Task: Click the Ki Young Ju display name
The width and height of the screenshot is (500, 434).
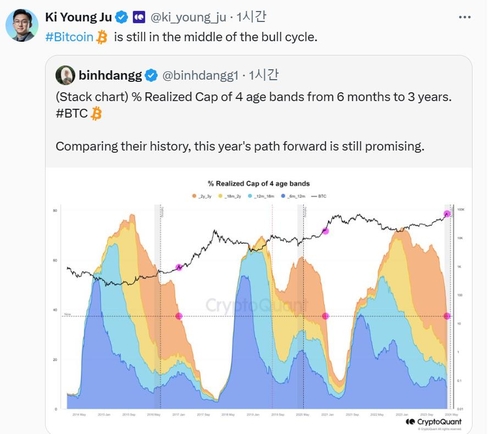Action: [78, 17]
